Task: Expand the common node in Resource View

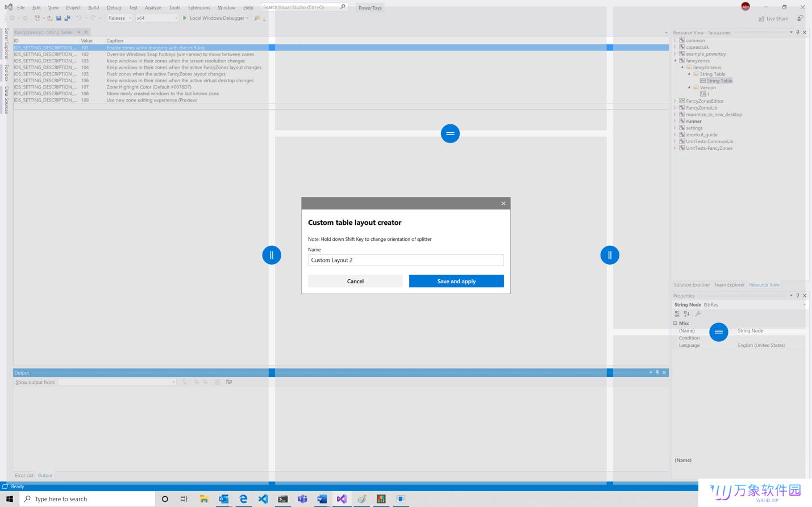Action: (x=676, y=40)
